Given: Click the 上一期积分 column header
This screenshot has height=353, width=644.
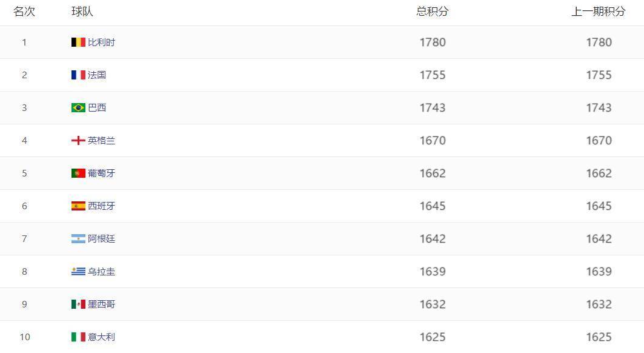Looking at the screenshot, I should (598, 12).
